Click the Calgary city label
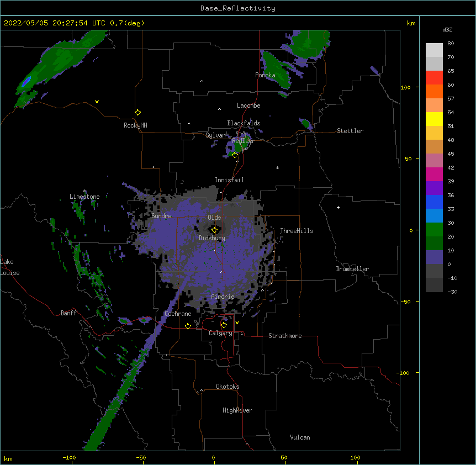 221,333
